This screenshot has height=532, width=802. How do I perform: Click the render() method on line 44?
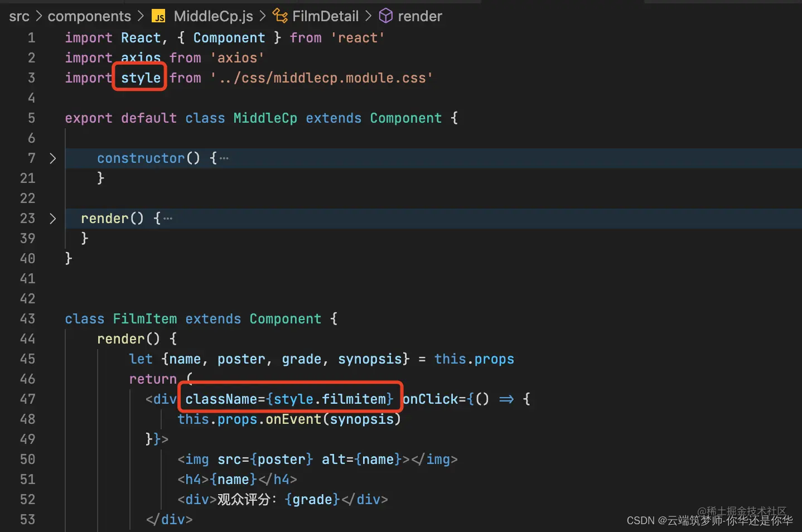pos(129,339)
